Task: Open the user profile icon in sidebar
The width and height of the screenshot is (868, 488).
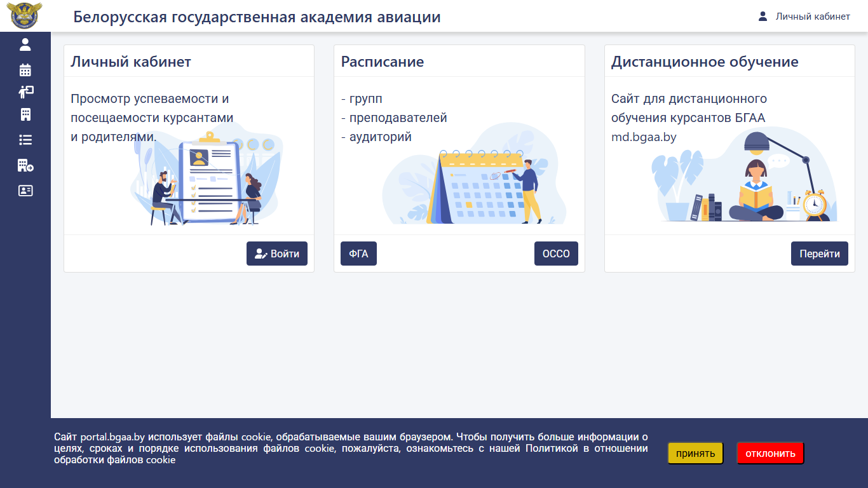Action: [25, 44]
